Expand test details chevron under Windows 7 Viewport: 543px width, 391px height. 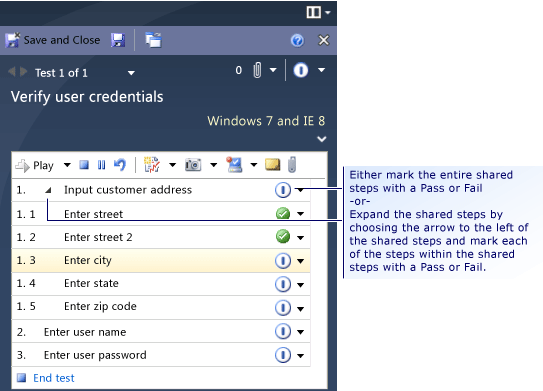pos(322,139)
